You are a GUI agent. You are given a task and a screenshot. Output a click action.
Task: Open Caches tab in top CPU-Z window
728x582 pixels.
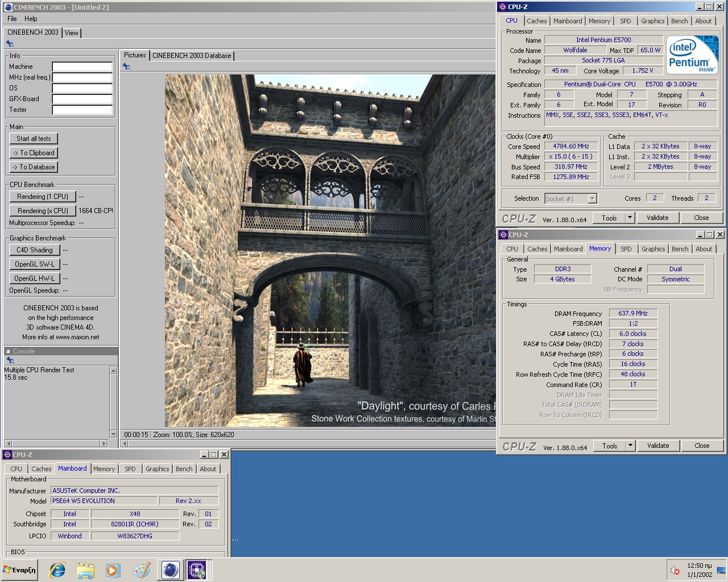coord(536,21)
